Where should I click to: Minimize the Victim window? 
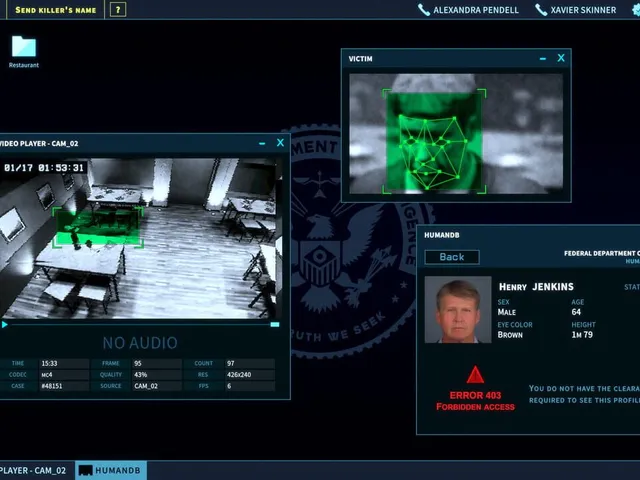542,59
